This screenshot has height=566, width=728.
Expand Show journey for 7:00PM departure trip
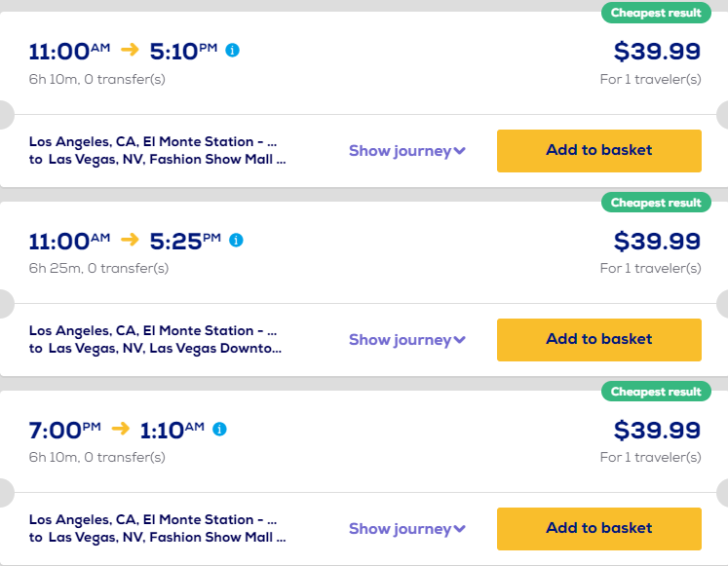[407, 529]
